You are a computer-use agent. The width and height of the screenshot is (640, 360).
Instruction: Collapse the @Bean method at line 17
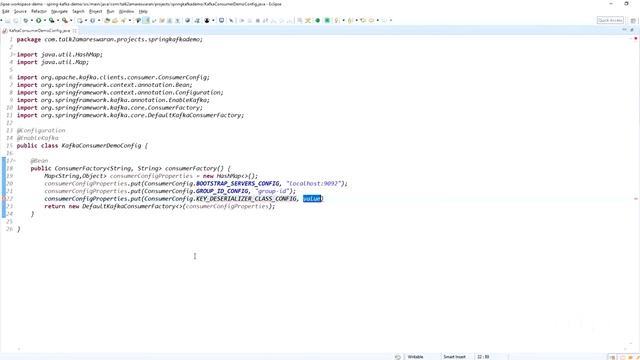tap(14, 161)
